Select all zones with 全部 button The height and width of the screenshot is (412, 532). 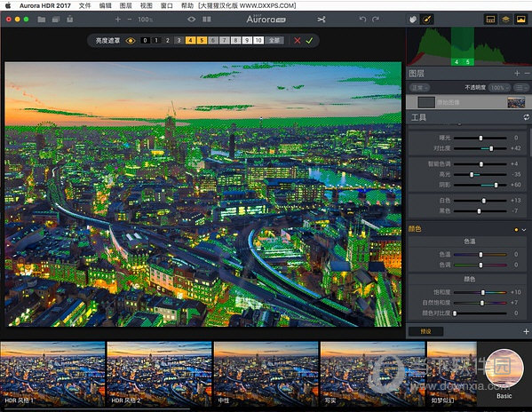coord(274,40)
